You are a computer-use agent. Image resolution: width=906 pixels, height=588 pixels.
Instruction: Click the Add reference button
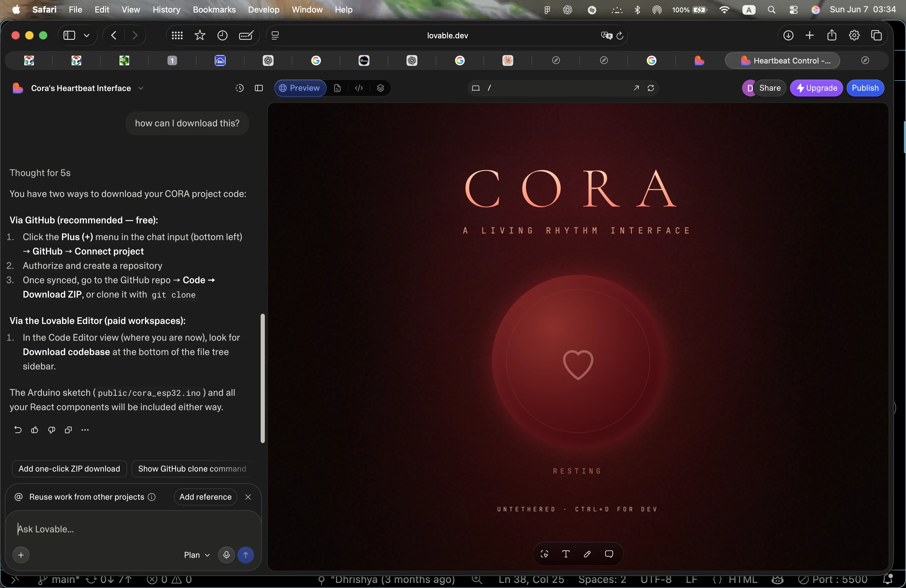click(x=206, y=497)
